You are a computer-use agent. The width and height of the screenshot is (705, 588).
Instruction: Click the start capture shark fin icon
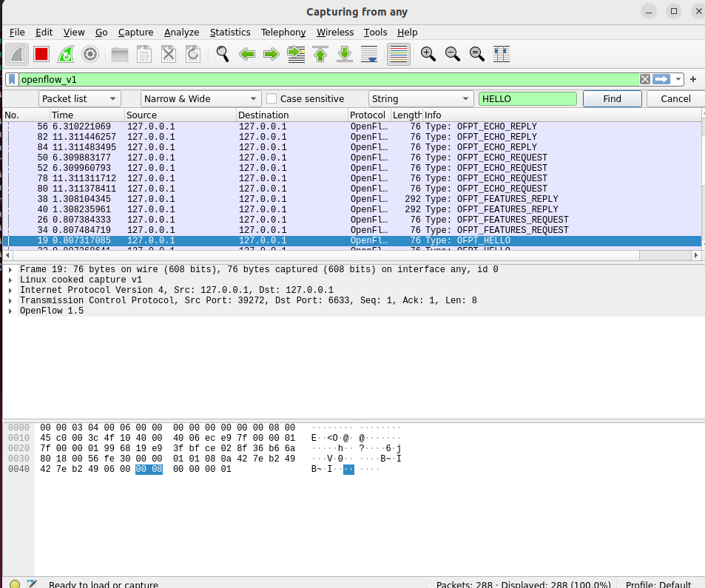(17, 55)
